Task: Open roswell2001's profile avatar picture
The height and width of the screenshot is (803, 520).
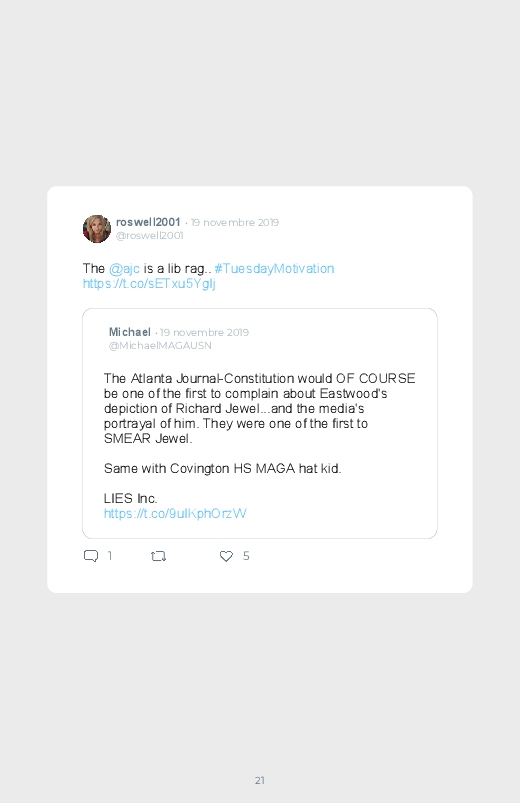Action: [x=97, y=228]
